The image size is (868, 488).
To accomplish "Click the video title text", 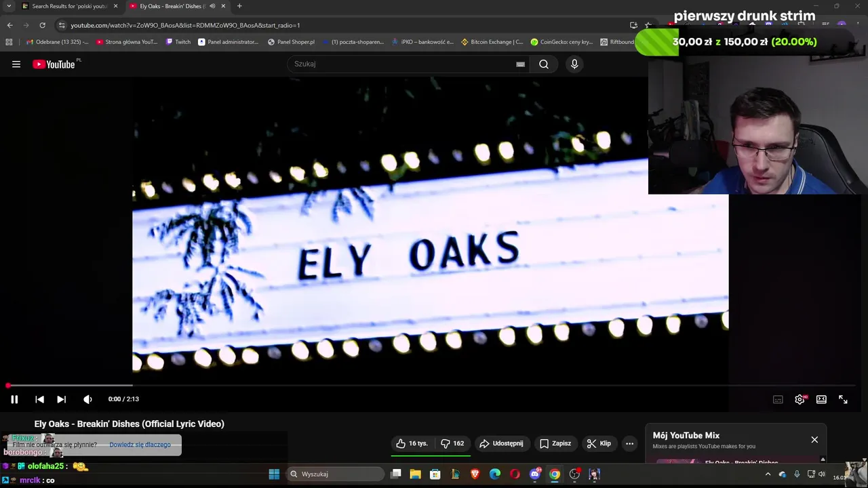I will (x=129, y=424).
